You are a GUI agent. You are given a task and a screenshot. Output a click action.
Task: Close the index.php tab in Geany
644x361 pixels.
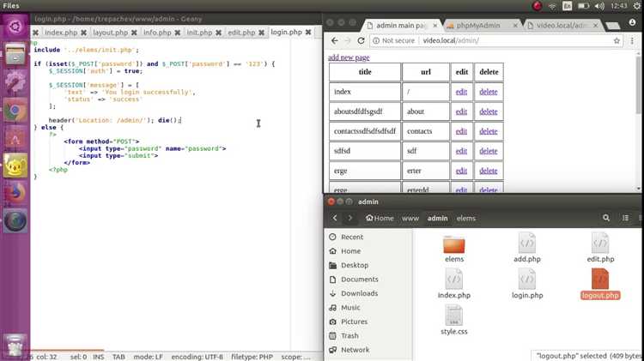click(84, 33)
